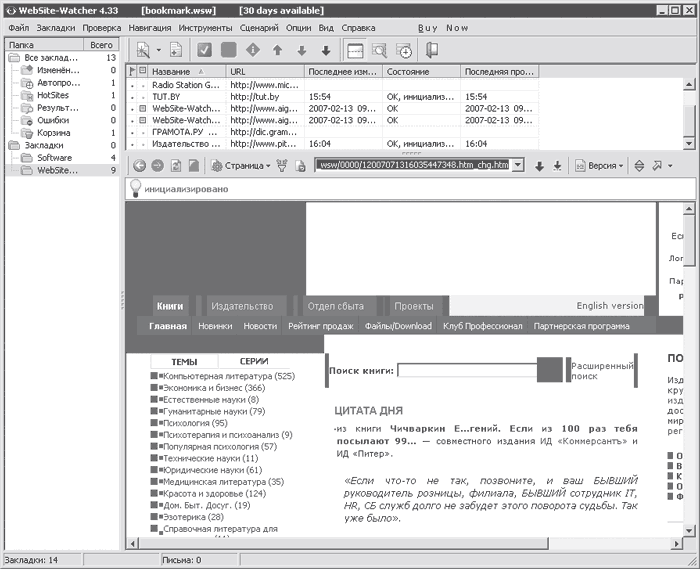Toggle the split pane layout icon

[x=355, y=50]
